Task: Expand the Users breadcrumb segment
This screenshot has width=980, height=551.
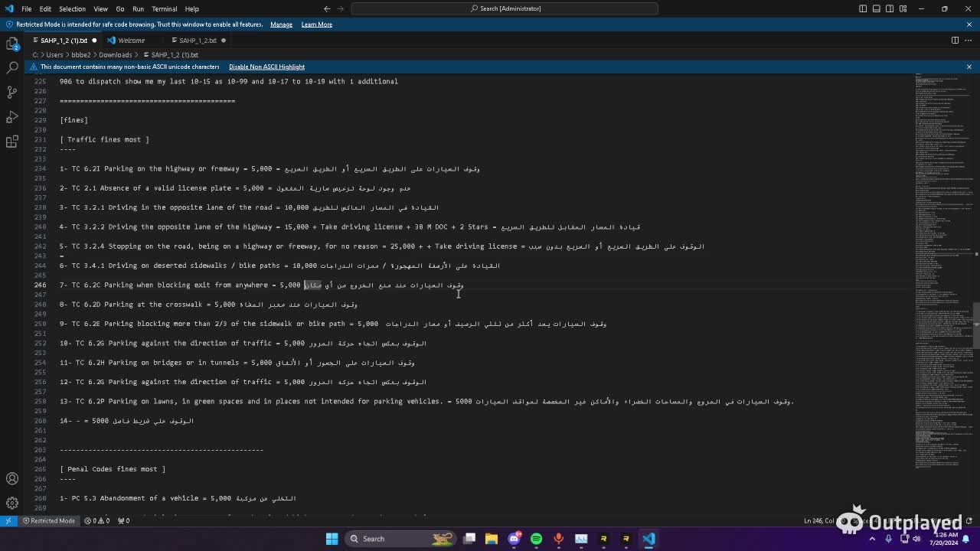Action: 54,55
